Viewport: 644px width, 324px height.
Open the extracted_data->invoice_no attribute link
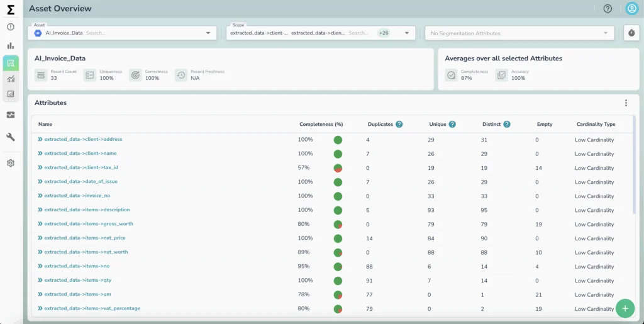pos(77,196)
